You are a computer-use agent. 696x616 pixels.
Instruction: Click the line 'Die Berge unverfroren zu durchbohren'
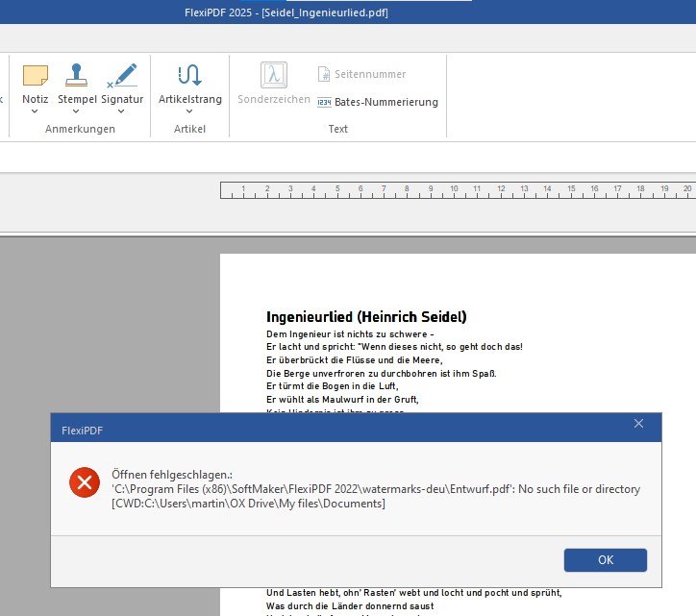381,373
